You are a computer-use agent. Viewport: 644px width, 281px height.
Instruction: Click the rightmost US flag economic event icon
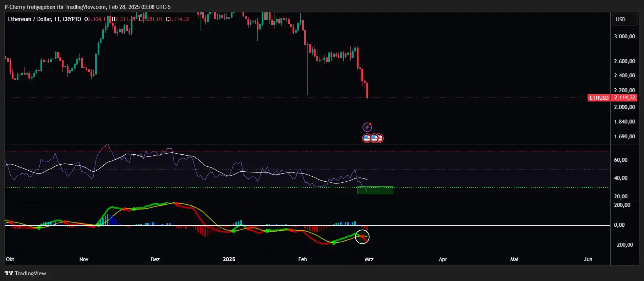click(x=380, y=138)
